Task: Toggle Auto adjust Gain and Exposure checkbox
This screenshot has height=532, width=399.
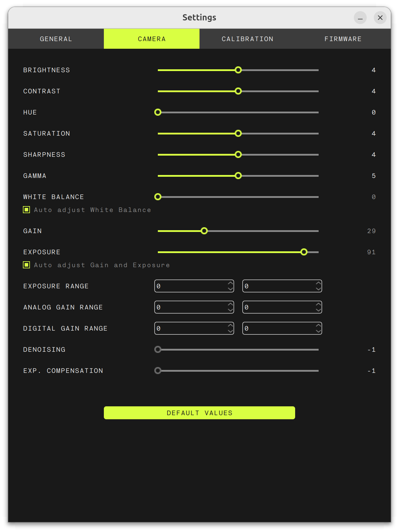Action: pos(26,265)
